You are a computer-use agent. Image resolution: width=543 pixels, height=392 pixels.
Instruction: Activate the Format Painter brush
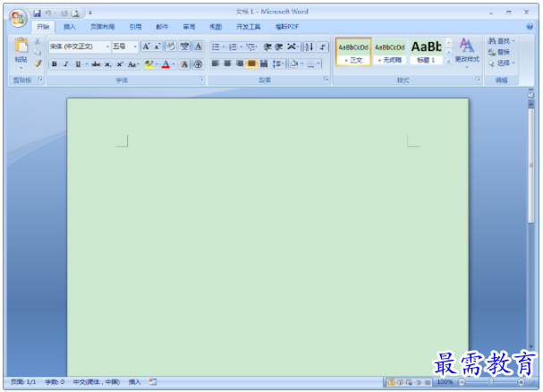pos(38,64)
